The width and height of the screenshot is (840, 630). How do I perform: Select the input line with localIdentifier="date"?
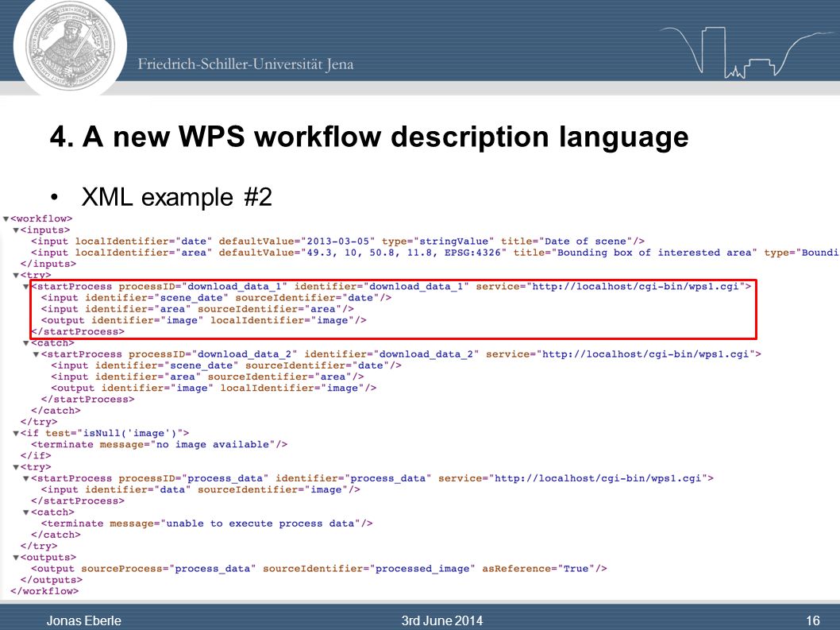pyautogui.click(x=338, y=242)
